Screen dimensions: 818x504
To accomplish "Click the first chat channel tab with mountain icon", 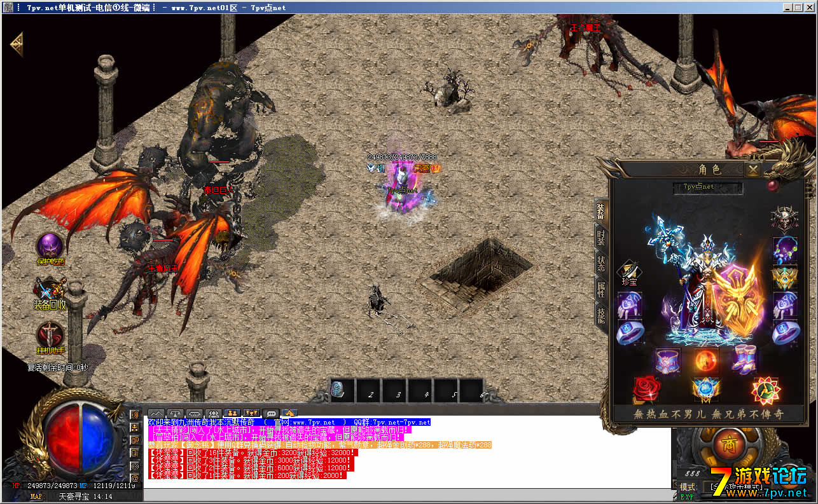I will pos(156,413).
